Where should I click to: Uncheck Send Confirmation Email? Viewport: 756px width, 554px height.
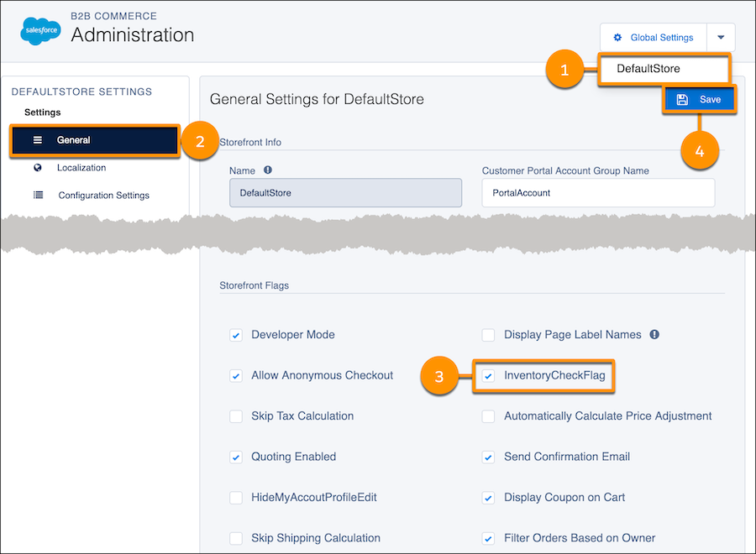click(x=489, y=457)
